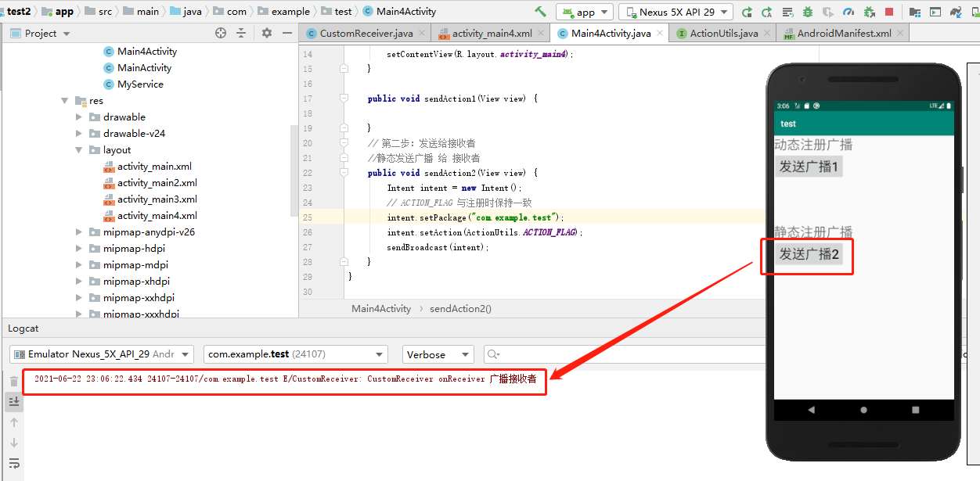980x481 pixels.
Task: Open the Profile app gauge icon
Action: (x=848, y=12)
